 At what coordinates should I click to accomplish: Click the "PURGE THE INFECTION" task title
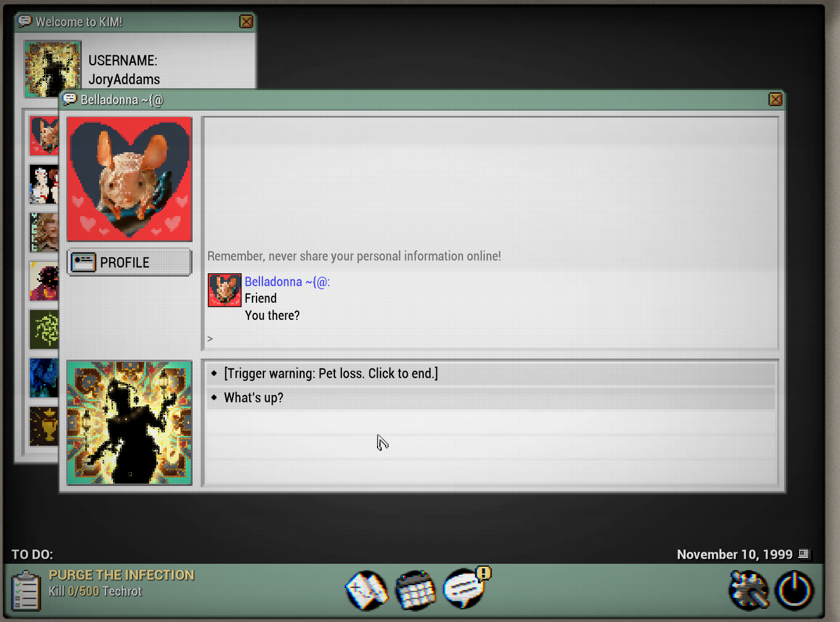(x=122, y=575)
